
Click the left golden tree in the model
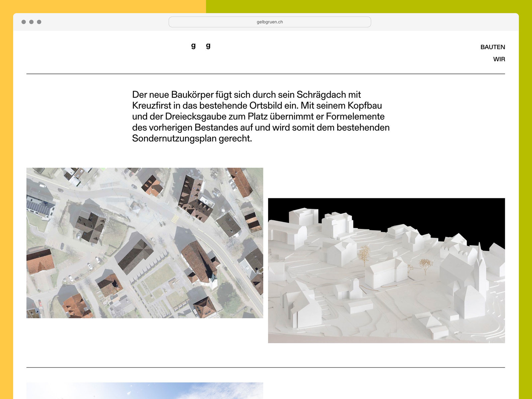point(364,254)
